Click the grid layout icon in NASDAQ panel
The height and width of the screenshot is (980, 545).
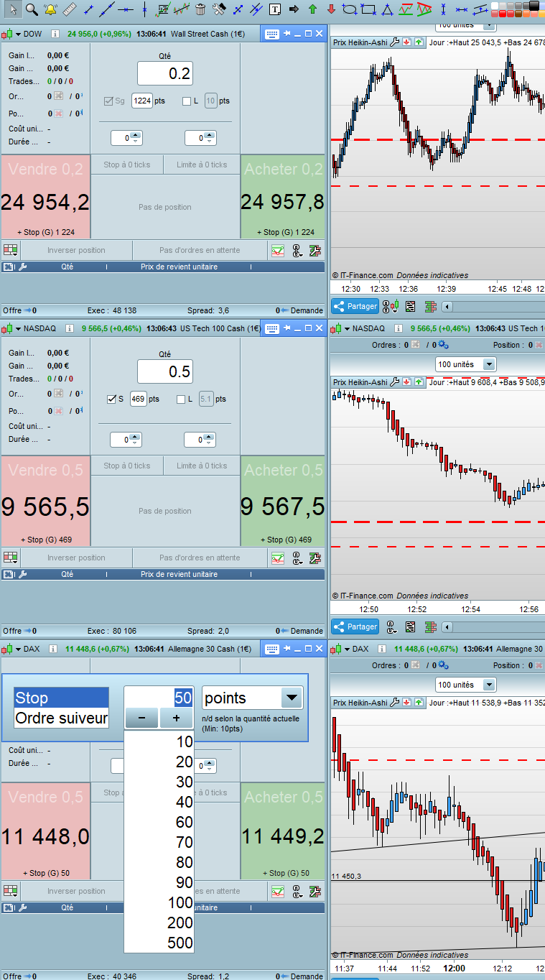(x=10, y=558)
